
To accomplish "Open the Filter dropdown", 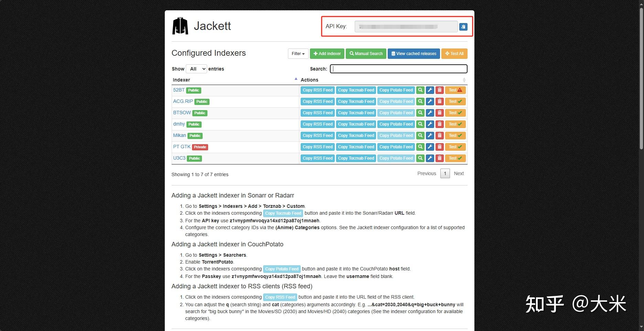I will (x=297, y=53).
